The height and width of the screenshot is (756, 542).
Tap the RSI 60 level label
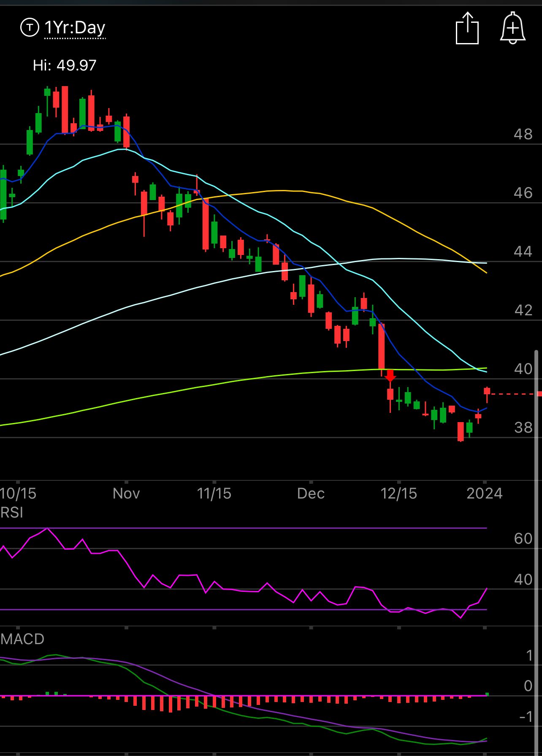click(523, 539)
